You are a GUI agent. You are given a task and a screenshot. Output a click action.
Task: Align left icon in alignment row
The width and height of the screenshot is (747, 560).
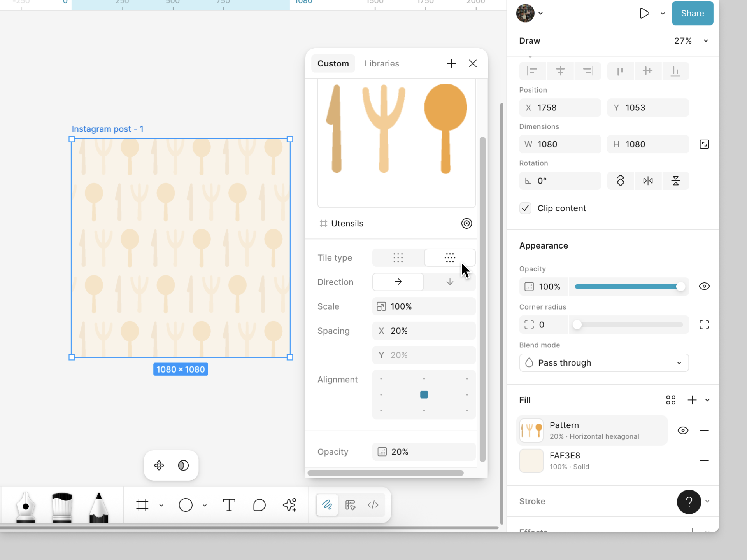533,71
